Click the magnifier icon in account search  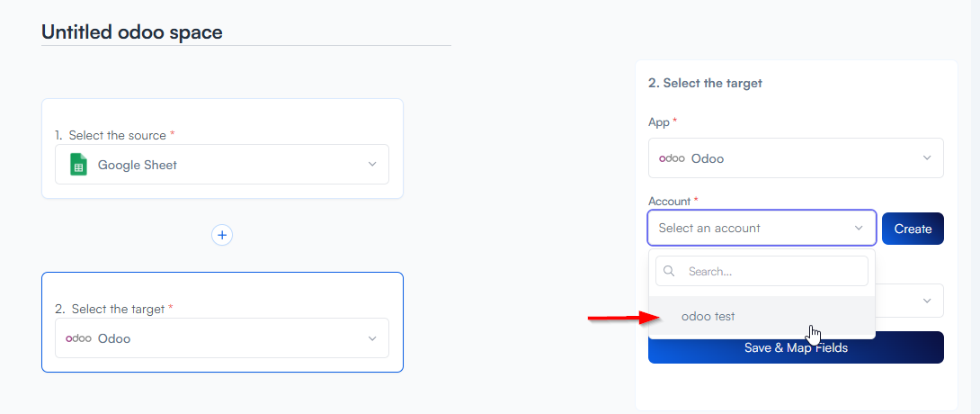(x=669, y=271)
